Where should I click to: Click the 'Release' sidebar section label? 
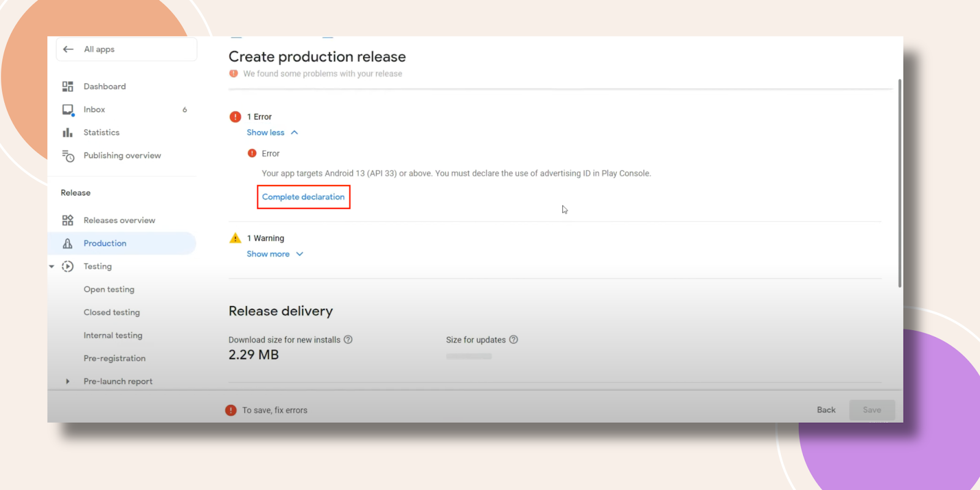tap(75, 193)
